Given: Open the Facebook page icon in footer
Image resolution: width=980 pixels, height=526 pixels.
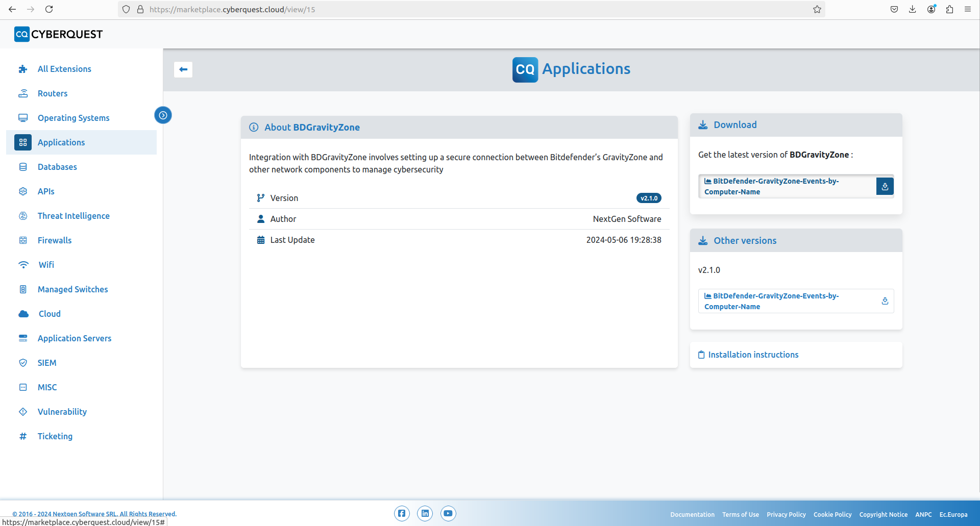Looking at the screenshot, I should point(402,513).
